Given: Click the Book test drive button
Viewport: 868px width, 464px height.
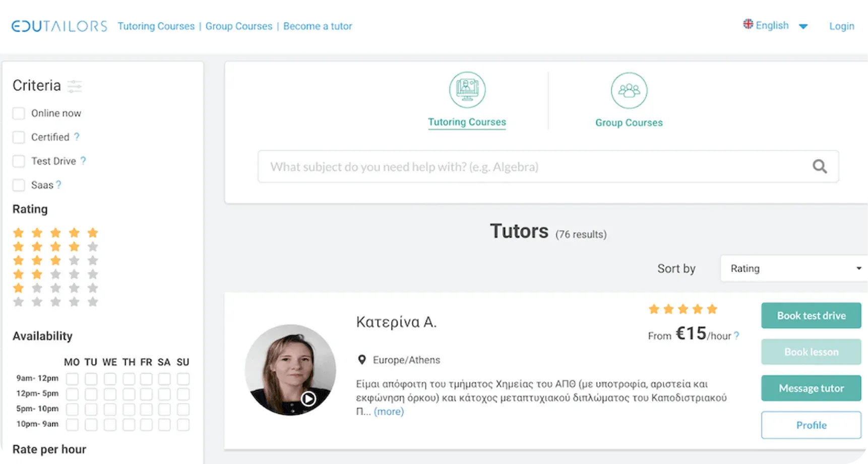Looking at the screenshot, I should (811, 315).
